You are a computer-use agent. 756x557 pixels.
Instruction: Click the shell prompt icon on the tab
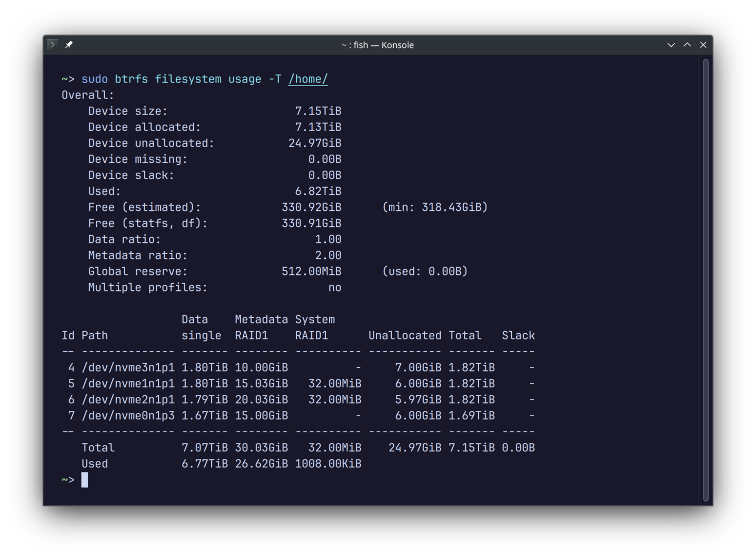coord(53,44)
